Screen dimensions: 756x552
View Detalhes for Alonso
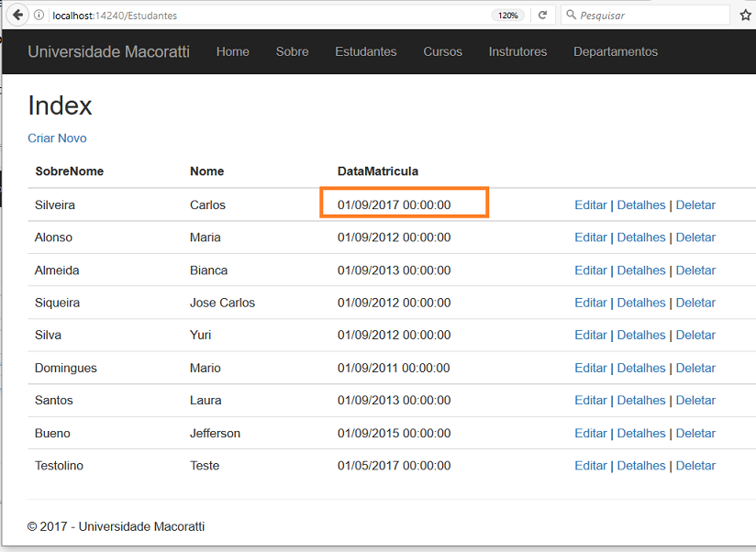pyautogui.click(x=641, y=237)
